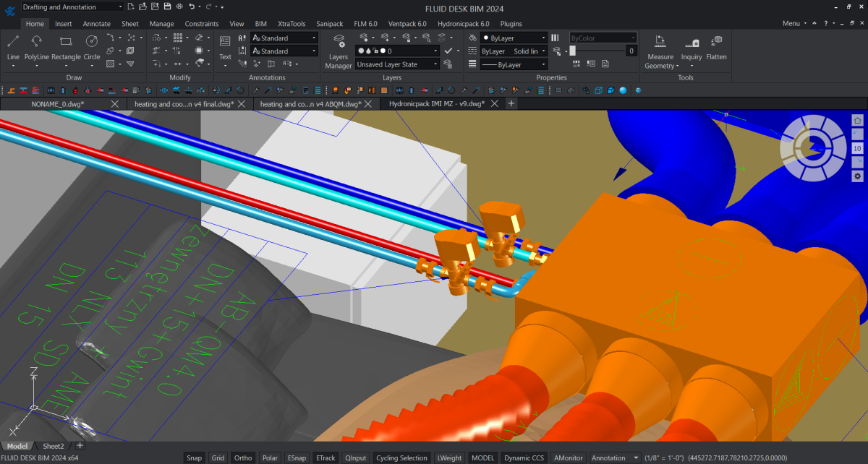Click the view navigator compass ring
The image size is (868, 464).
[812, 149]
